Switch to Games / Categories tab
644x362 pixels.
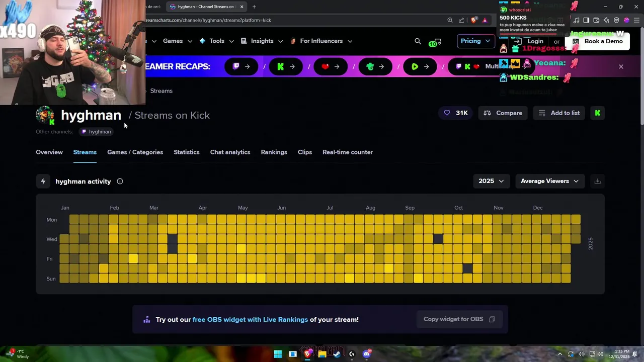point(135,152)
